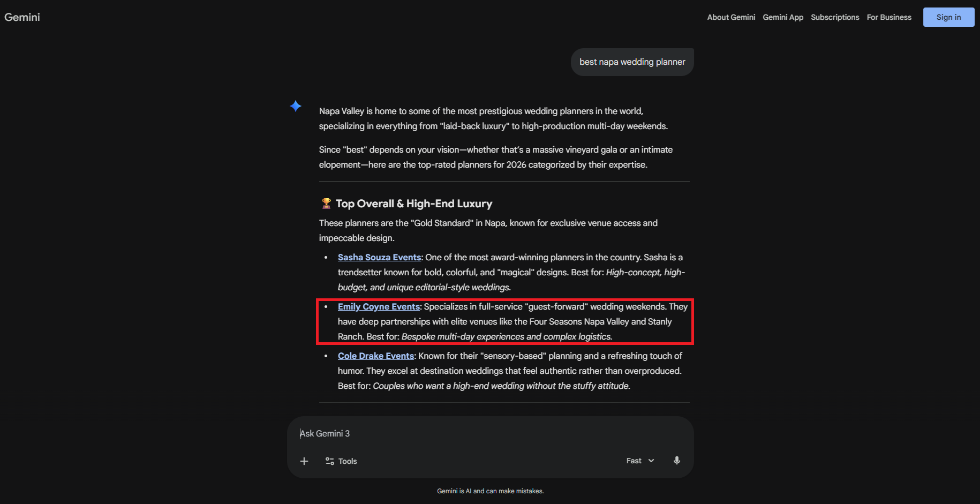Expand the Fast model dropdown

click(x=640, y=461)
